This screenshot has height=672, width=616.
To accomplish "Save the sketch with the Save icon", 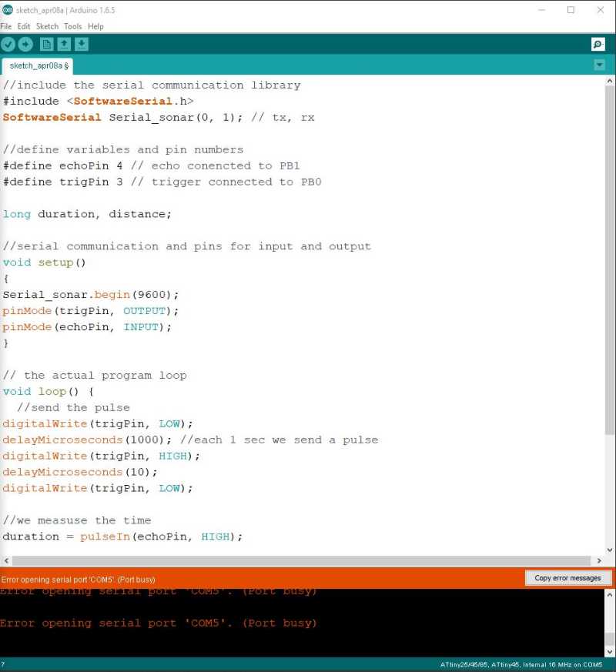I will click(82, 44).
